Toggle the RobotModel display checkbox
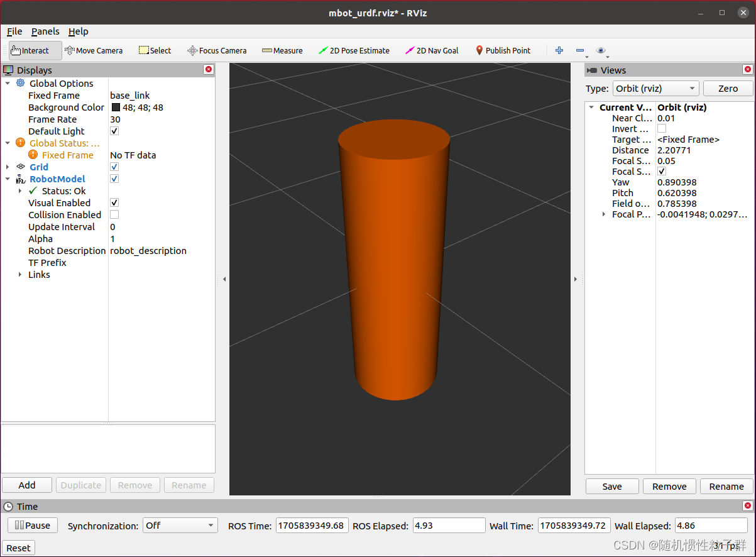Image resolution: width=756 pixels, height=557 pixels. click(x=114, y=179)
